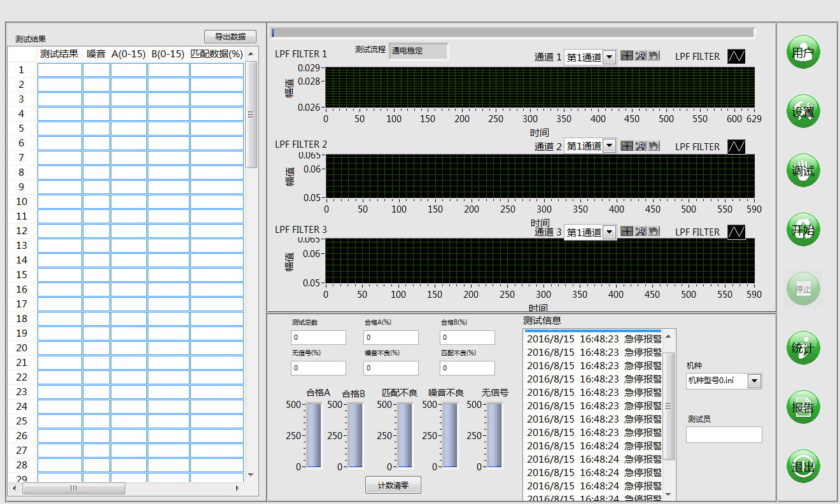Select the row 10 A(0-15) cell
Screen dimensions: 840x504
click(129, 202)
